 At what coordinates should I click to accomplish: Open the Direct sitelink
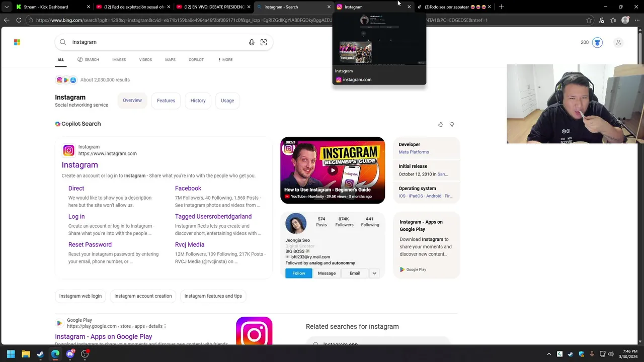click(76, 188)
